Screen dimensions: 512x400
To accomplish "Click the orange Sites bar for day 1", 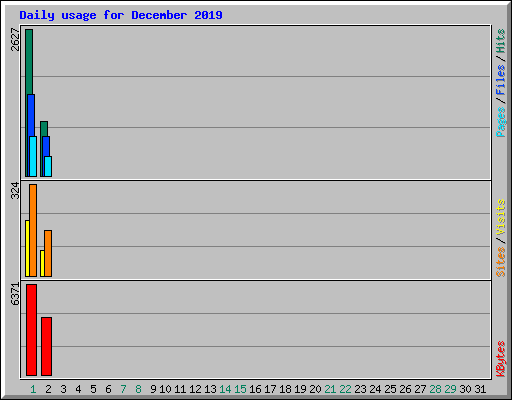I will coord(33,230).
